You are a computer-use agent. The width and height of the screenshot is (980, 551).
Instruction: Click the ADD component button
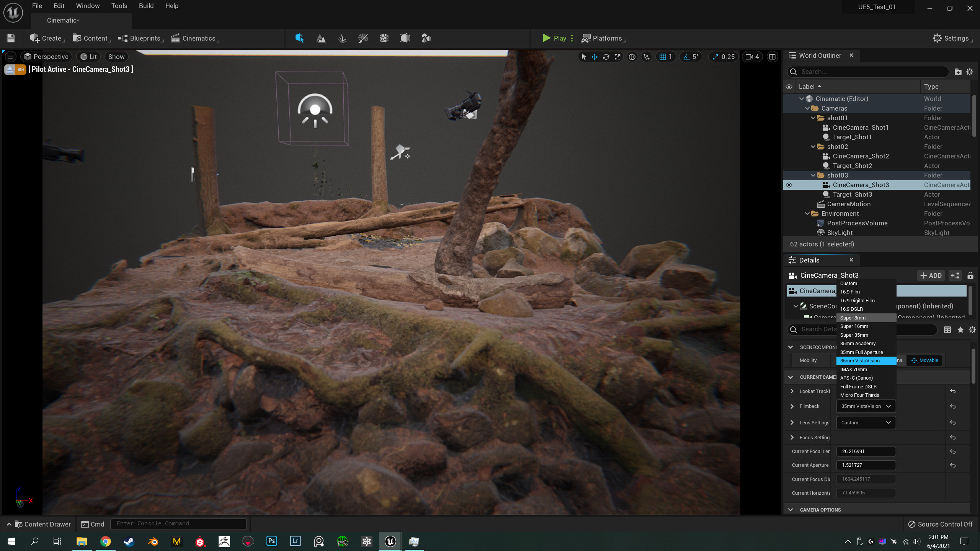click(931, 275)
